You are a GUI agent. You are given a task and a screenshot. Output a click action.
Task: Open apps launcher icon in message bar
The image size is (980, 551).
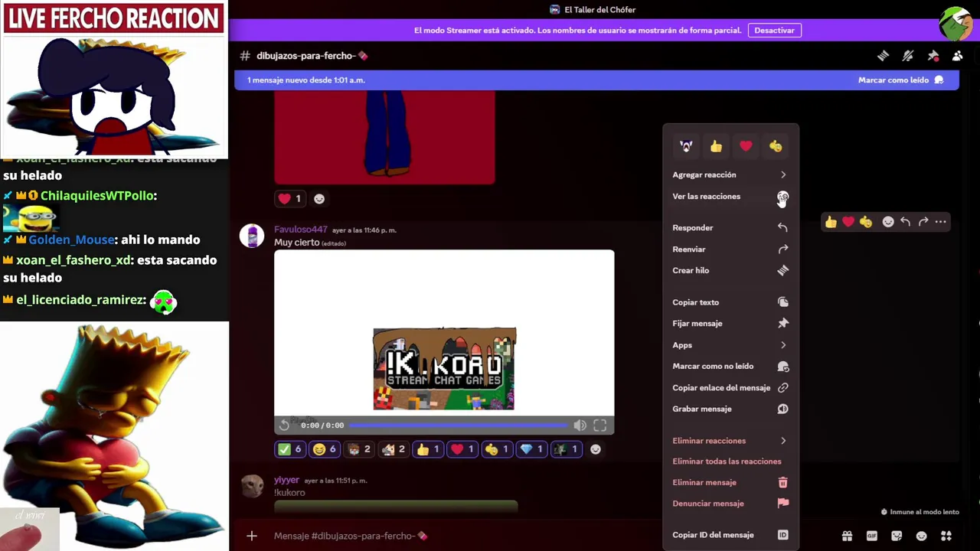click(946, 536)
